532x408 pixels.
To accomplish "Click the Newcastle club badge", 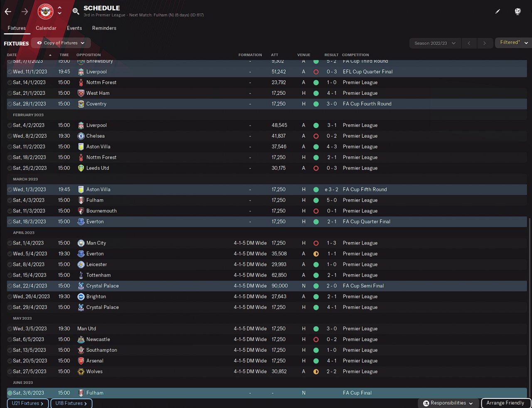I will click(81, 339).
